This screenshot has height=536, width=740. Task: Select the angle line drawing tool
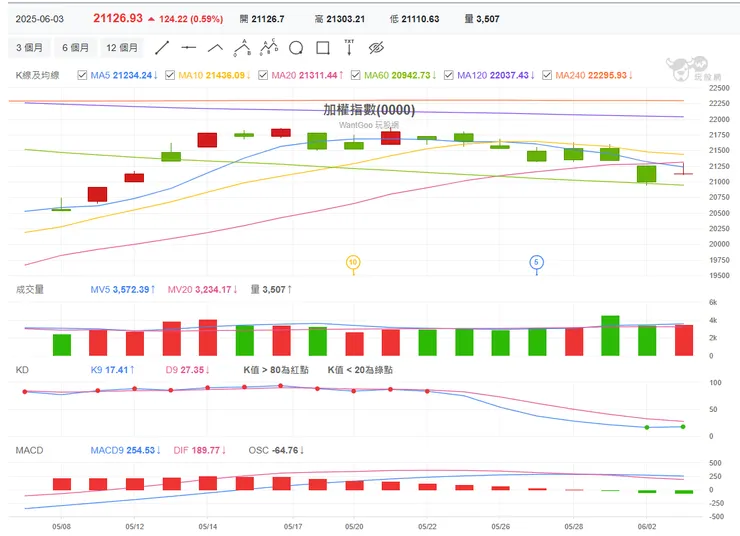click(216, 48)
